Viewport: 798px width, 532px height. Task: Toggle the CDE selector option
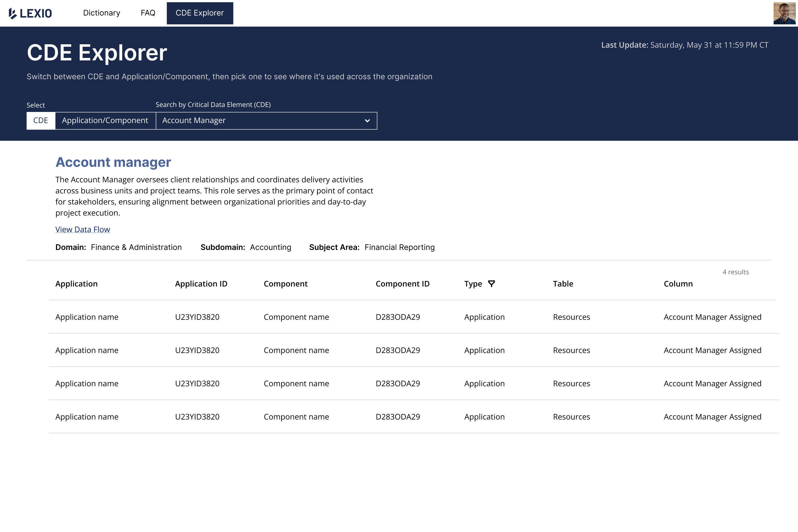click(41, 121)
